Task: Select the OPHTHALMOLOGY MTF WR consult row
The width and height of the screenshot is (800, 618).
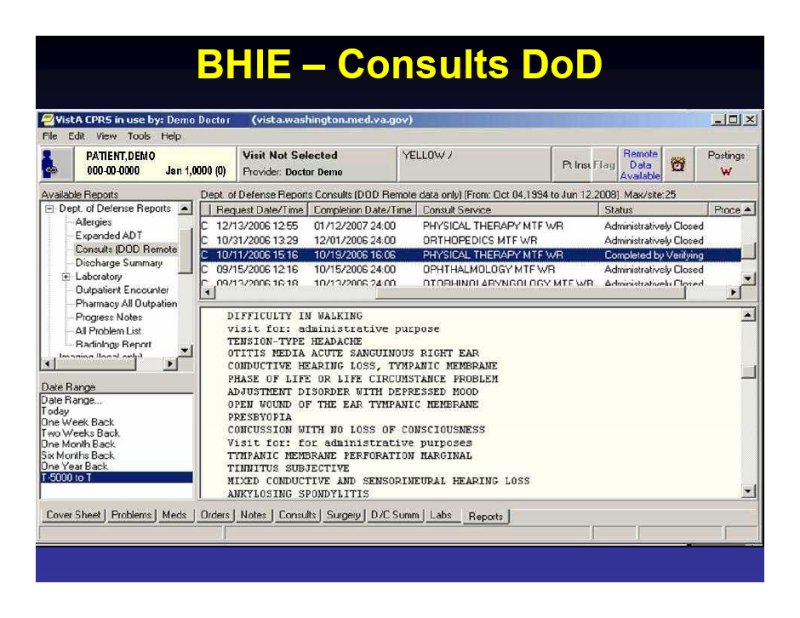Action: [470, 269]
